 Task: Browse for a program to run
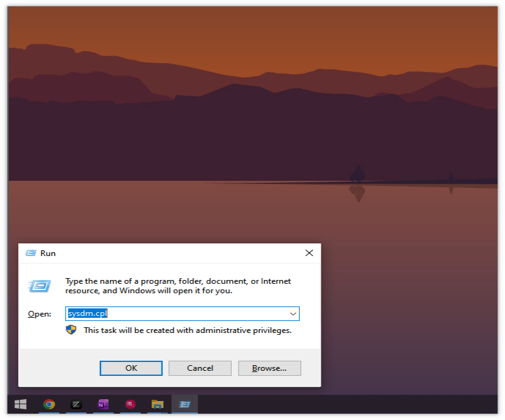(270, 368)
